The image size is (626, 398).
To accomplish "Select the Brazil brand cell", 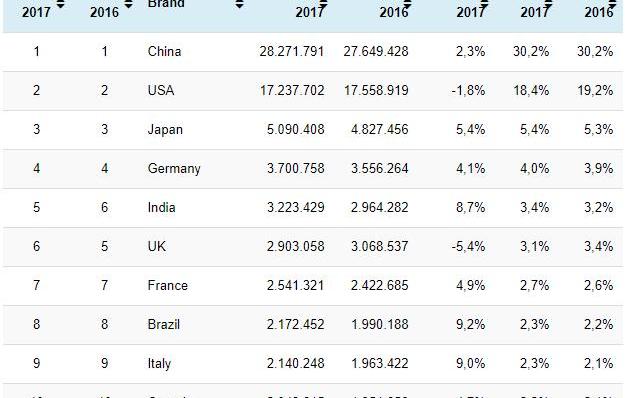I will (x=164, y=324).
